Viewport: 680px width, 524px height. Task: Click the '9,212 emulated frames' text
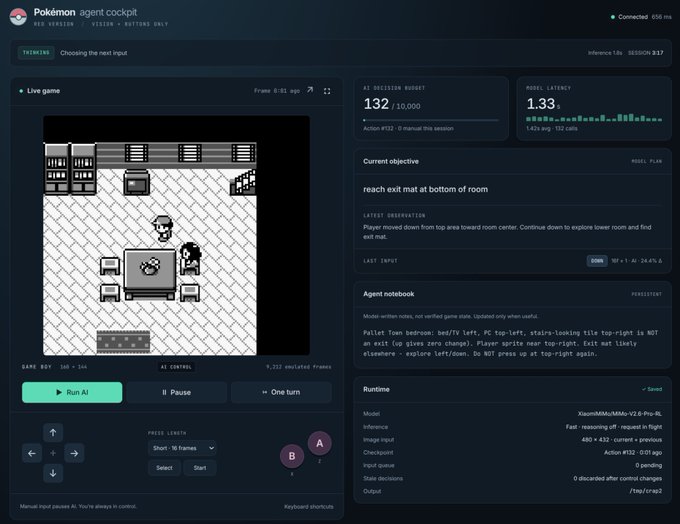click(299, 367)
